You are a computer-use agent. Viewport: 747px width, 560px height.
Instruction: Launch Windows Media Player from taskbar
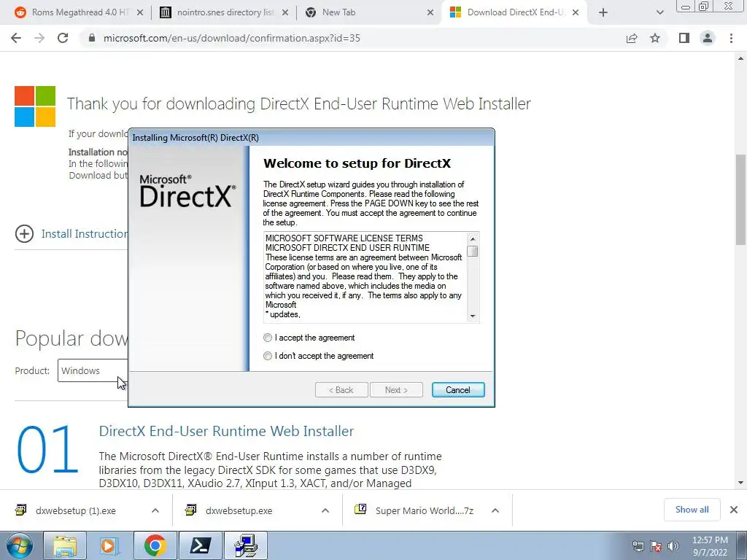click(109, 545)
